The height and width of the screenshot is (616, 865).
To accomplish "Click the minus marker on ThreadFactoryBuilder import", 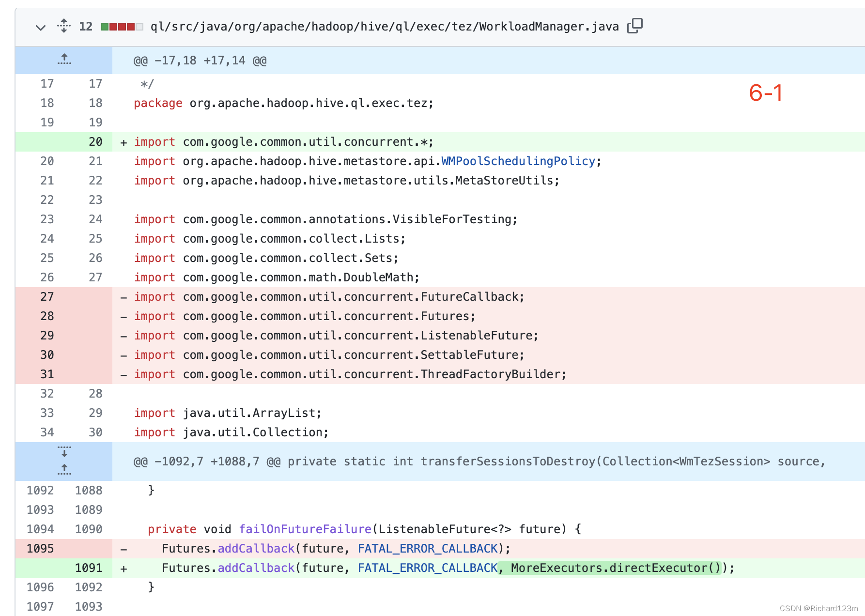I will coord(124,375).
